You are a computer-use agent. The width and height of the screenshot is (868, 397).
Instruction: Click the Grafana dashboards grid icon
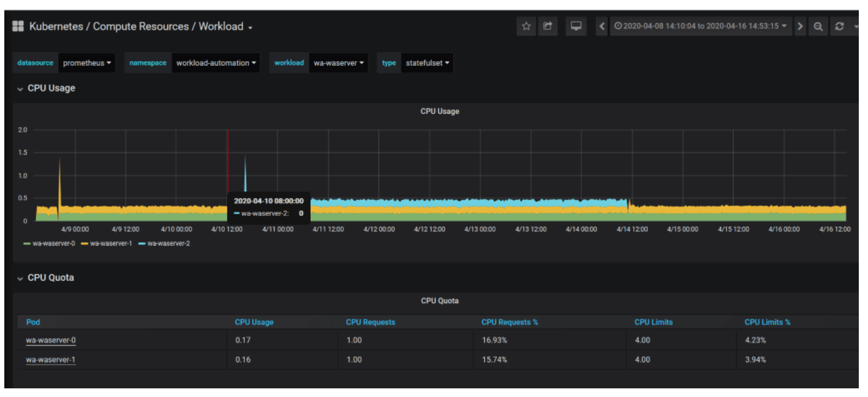18,26
